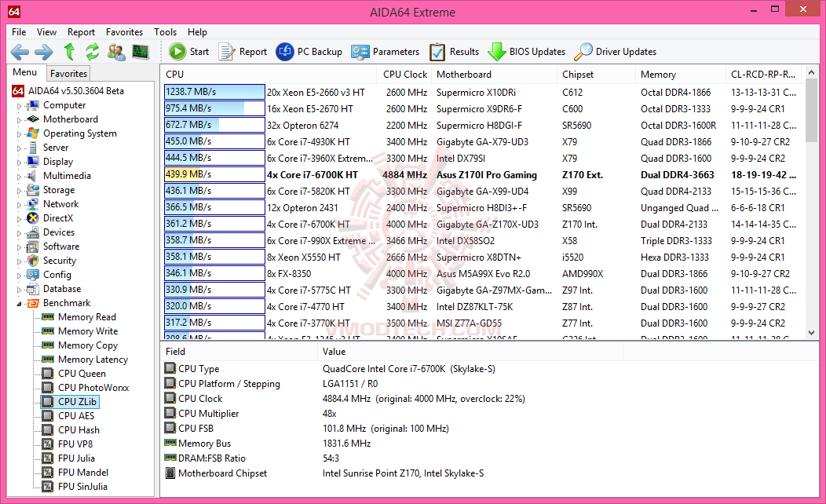Image resolution: width=826 pixels, height=504 pixels.
Task: Check for Driver Updates
Action: [616, 52]
